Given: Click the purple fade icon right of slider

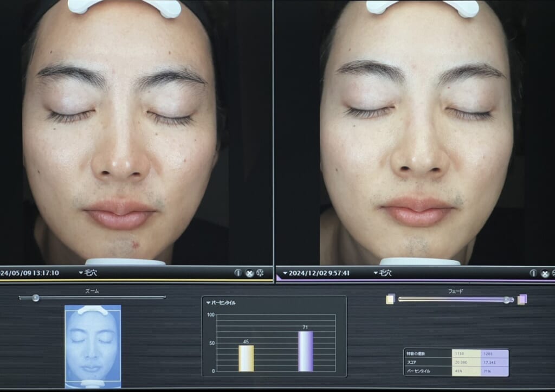Looking at the screenshot, I should [522, 299].
